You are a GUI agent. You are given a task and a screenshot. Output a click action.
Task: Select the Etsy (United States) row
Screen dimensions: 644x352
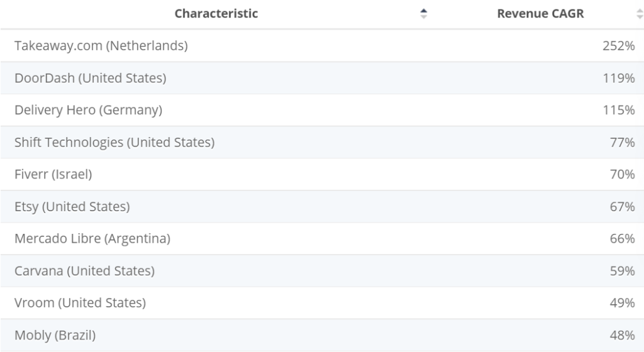72,207
